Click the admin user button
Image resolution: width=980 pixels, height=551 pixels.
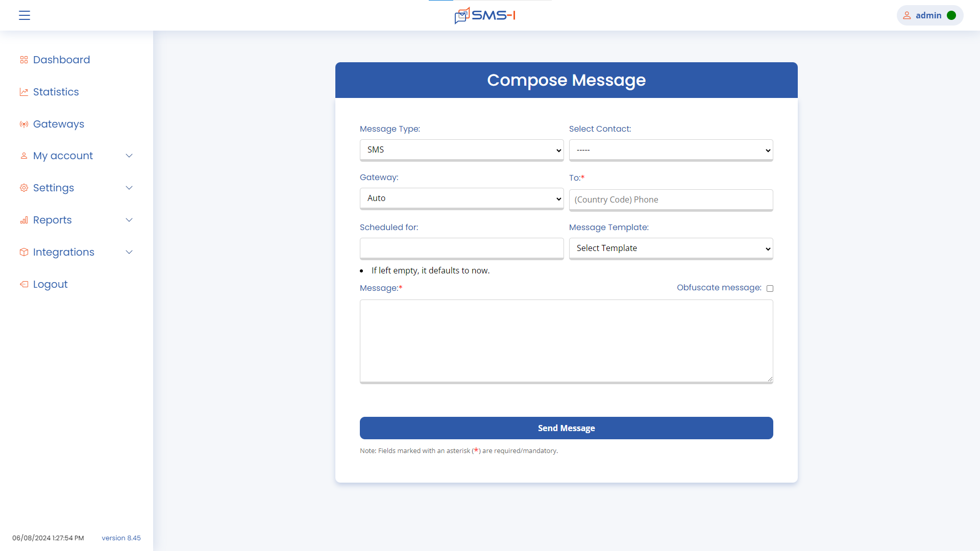(929, 15)
